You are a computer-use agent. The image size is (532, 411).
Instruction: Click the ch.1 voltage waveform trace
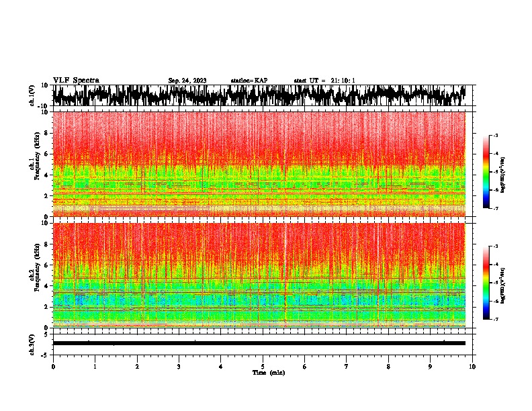click(259, 95)
